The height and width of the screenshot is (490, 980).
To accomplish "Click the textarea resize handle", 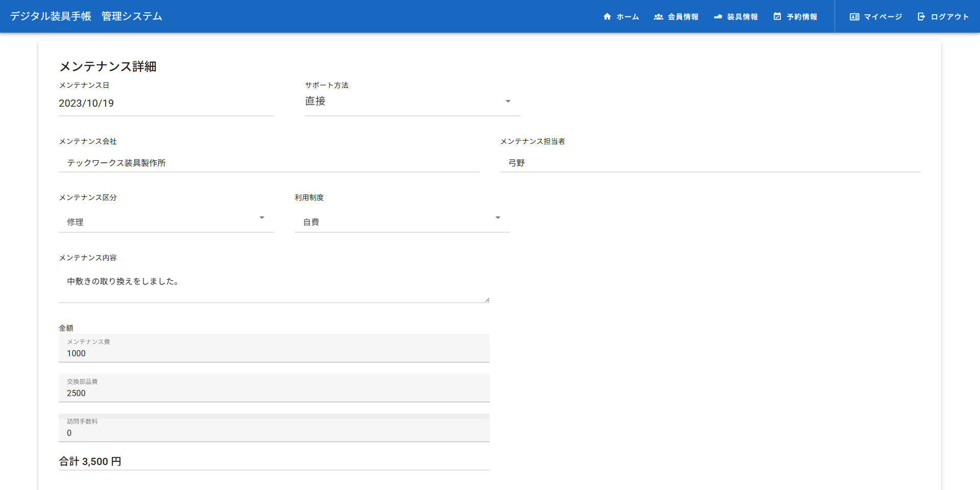I will point(487,300).
